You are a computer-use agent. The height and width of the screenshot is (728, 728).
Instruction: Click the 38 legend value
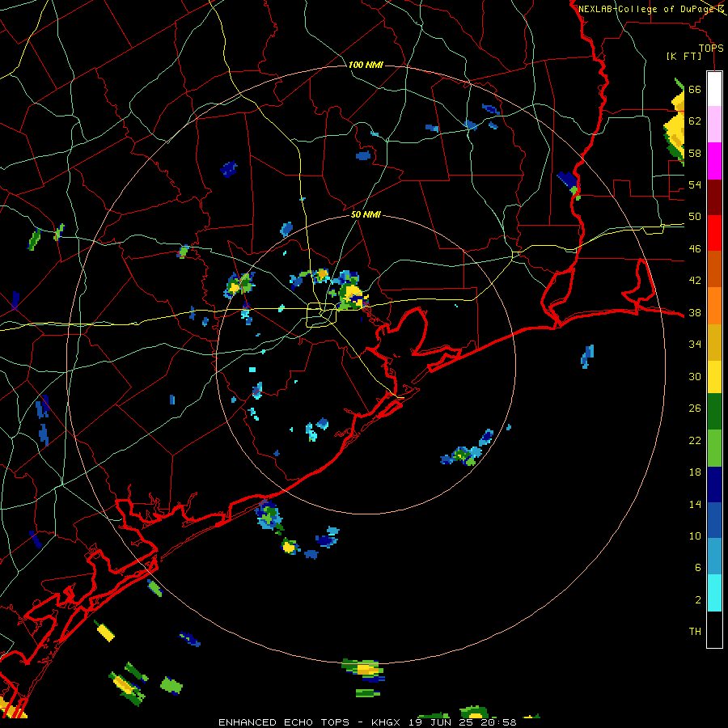click(695, 312)
